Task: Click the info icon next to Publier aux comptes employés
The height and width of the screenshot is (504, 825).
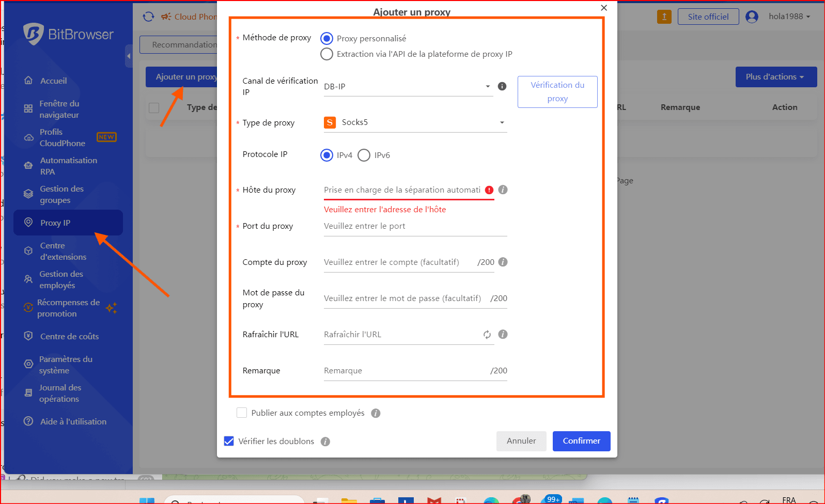Action: [x=376, y=413]
